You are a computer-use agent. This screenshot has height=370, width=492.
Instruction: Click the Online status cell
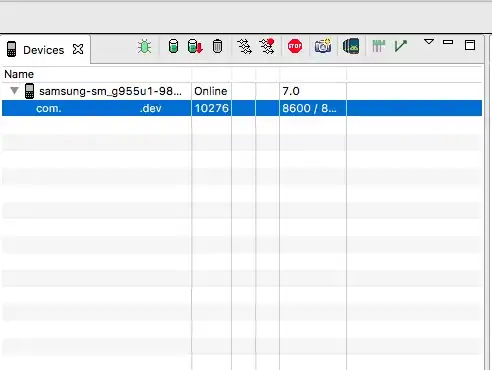pyautogui.click(x=211, y=91)
